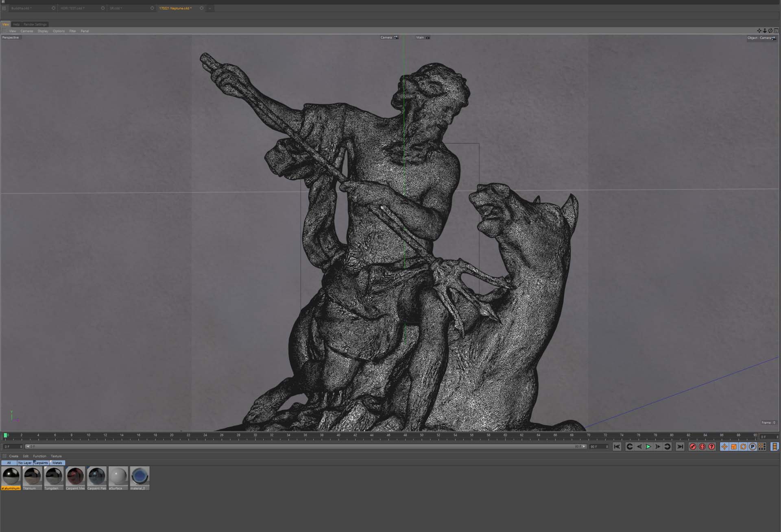This screenshot has height=532, width=781.
Task: Click the document tab bar grip icon
Action: click(4, 8)
